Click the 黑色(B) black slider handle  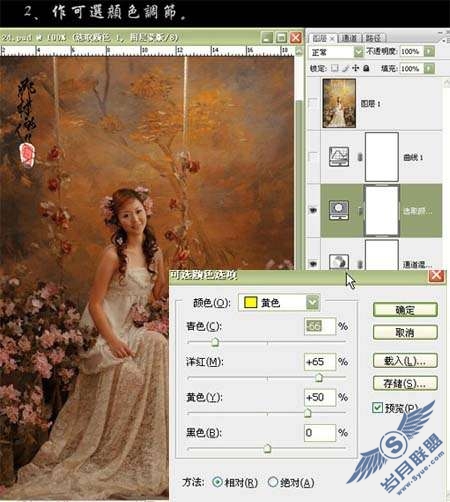point(267,449)
